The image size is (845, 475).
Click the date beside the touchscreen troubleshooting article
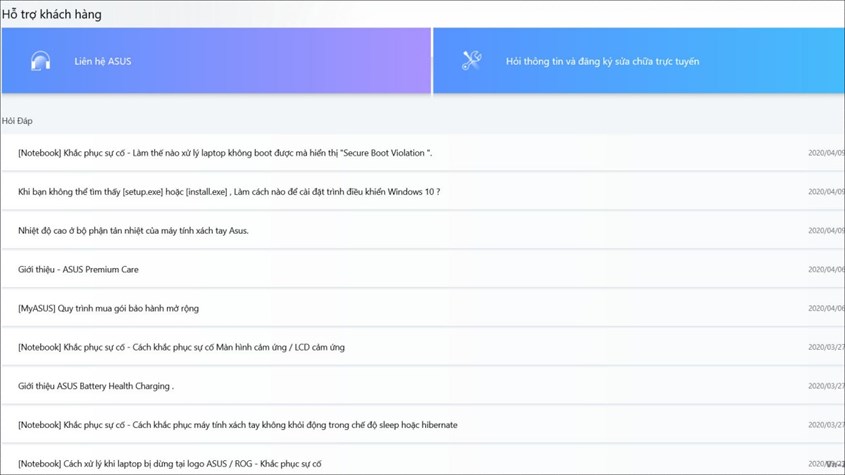coord(825,348)
